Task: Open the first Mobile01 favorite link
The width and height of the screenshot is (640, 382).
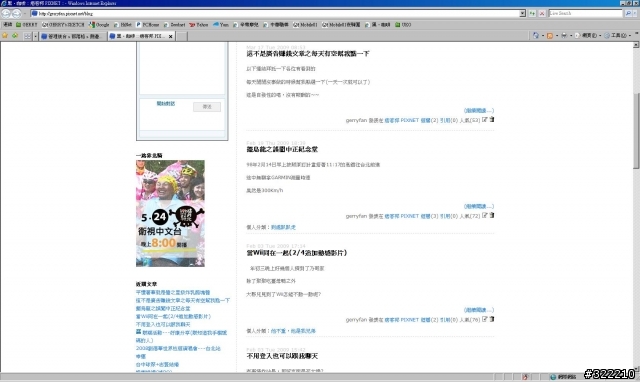Action: click(x=305, y=25)
